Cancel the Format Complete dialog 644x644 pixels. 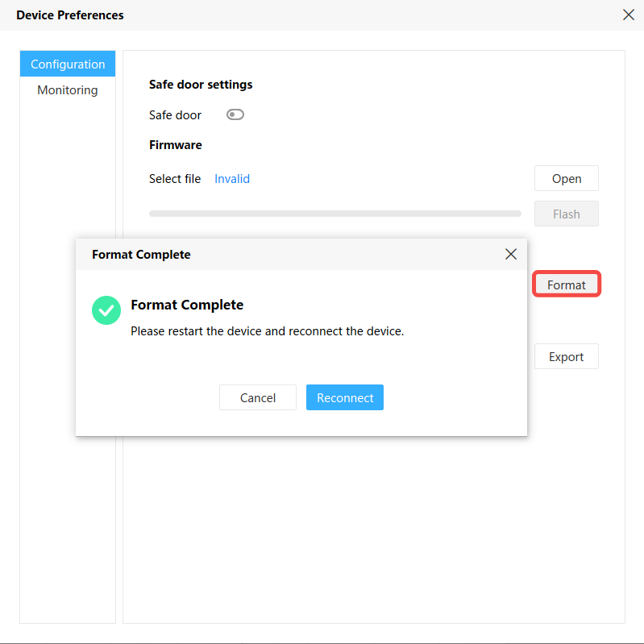point(258,397)
